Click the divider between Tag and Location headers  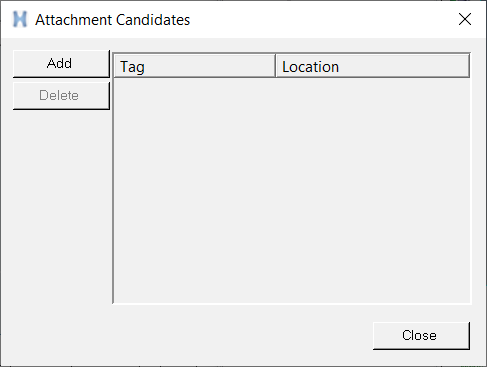276,66
